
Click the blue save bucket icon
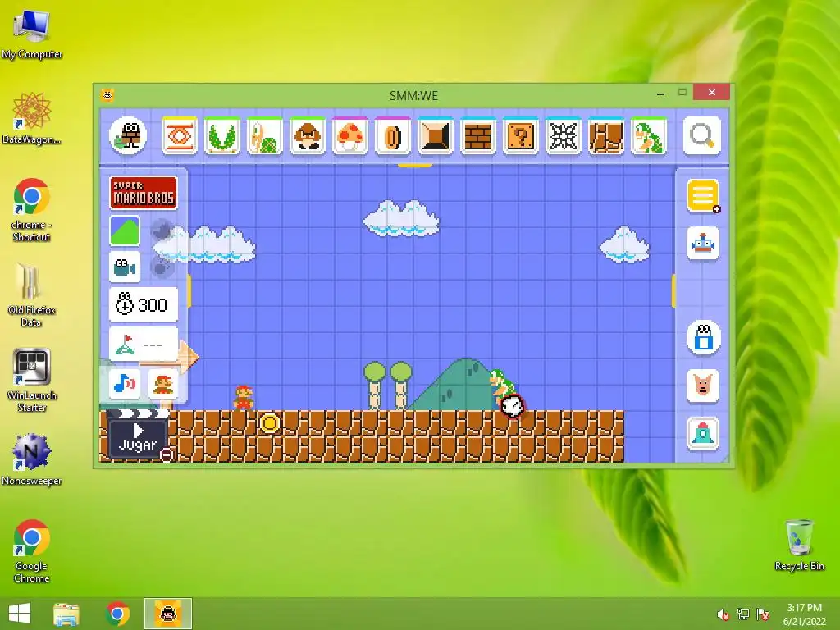[703, 338]
